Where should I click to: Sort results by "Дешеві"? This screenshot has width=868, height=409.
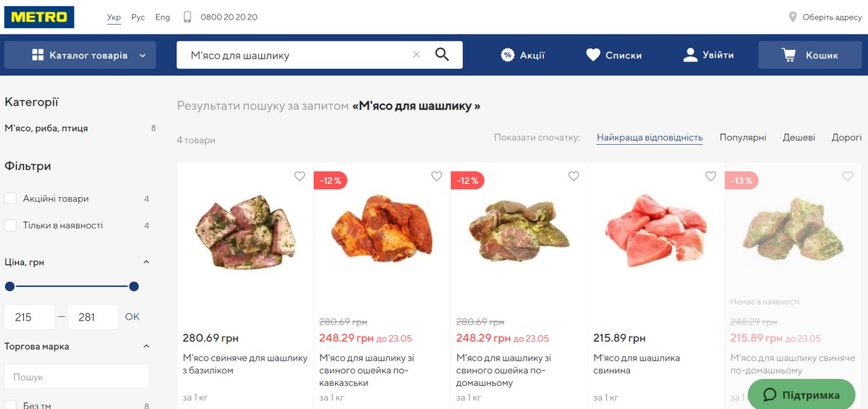pos(799,138)
